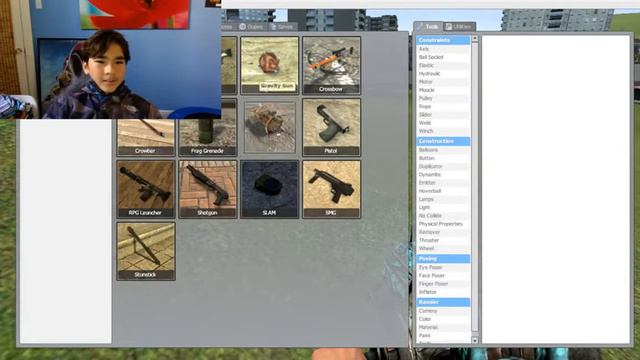The height and width of the screenshot is (360, 640).
Task: Click the tool list scrollbar down arrow
Action: (x=475, y=340)
